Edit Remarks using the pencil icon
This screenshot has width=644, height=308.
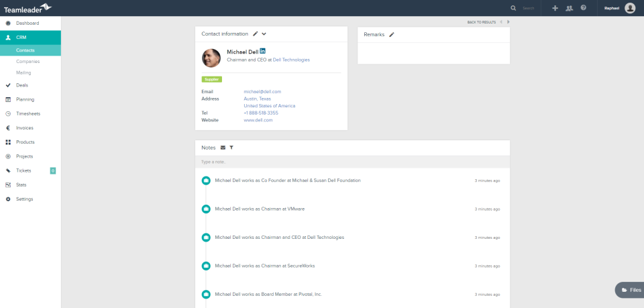392,34
